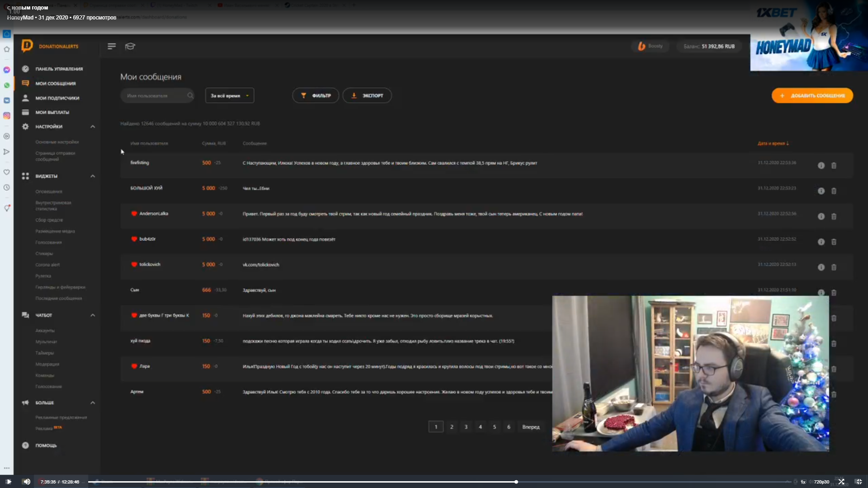
Task: Open 'Мультичат' under Чатбот
Action: (46, 342)
